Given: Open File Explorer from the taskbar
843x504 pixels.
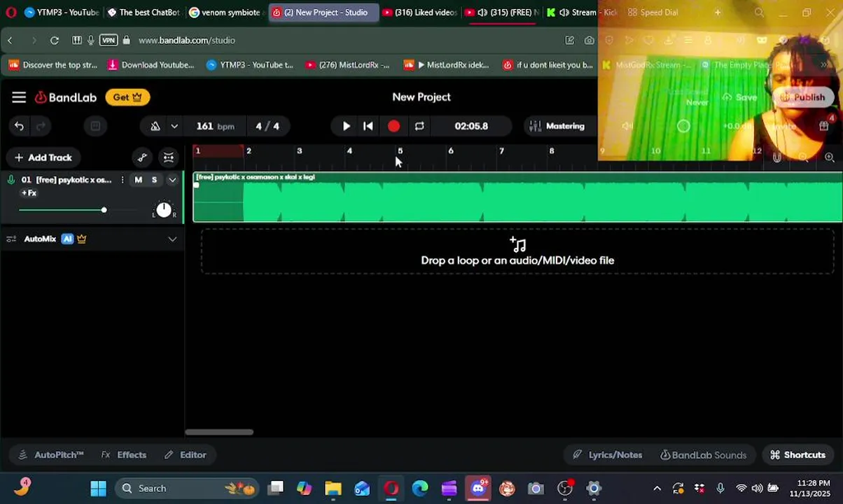Looking at the screenshot, I should click(333, 489).
